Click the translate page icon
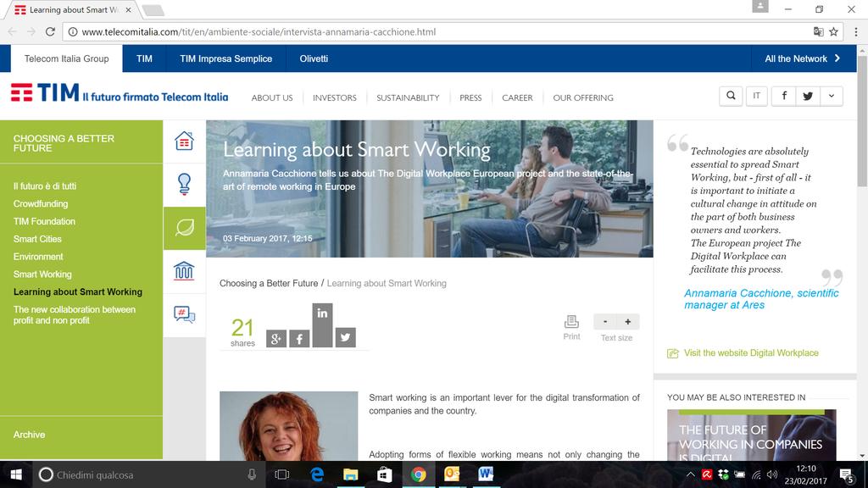Viewport: 868px width, 488px height. pos(818,32)
